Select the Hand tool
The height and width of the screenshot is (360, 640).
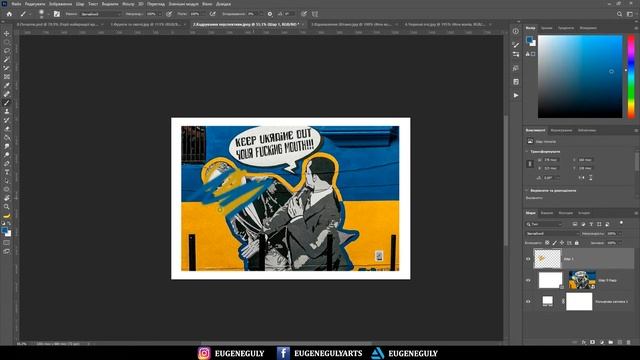[x=7, y=198]
